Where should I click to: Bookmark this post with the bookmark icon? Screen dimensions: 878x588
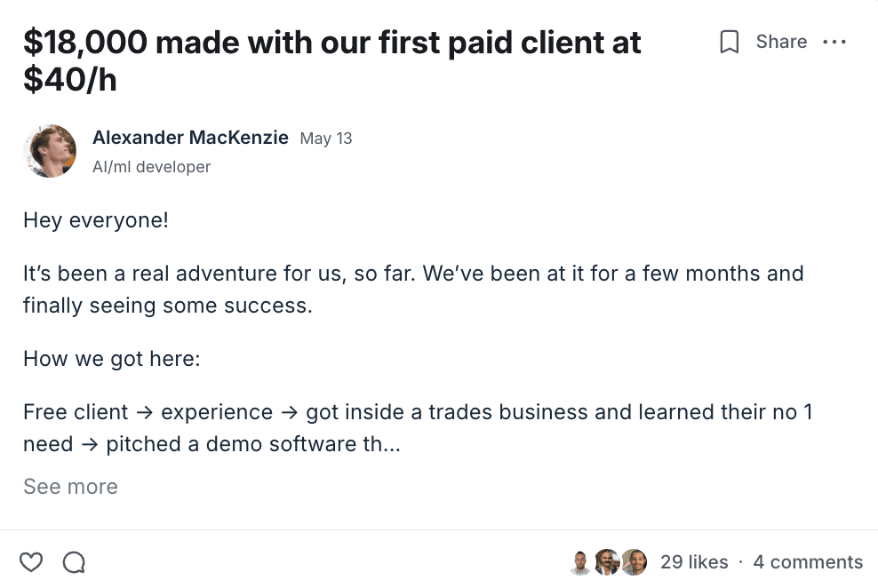729,42
